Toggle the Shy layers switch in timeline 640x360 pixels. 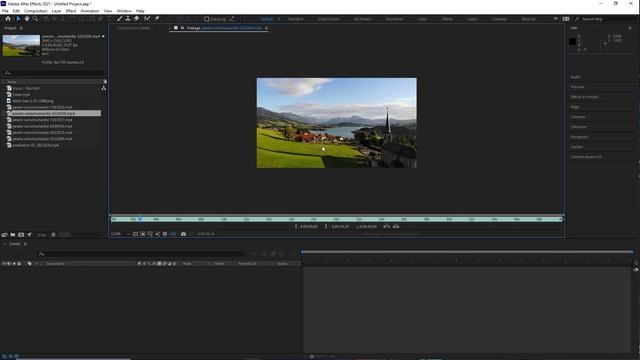(x=139, y=264)
